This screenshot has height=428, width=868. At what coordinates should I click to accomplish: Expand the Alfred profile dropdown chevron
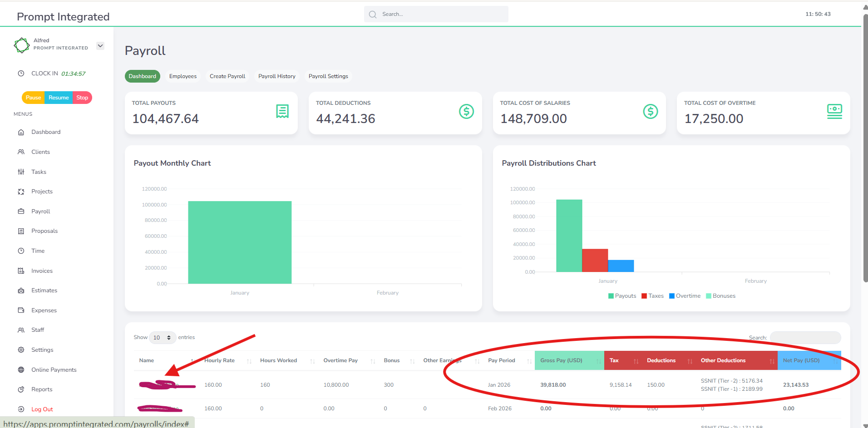(100, 46)
